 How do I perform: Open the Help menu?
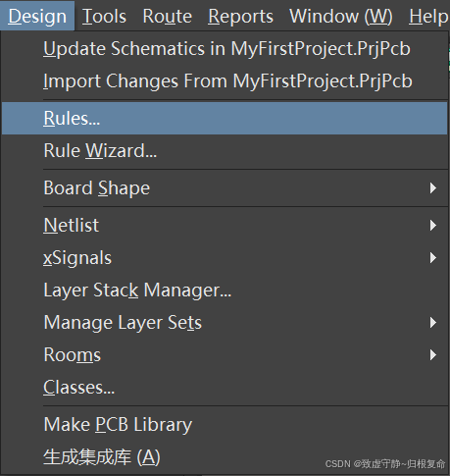(x=428, y=16)
